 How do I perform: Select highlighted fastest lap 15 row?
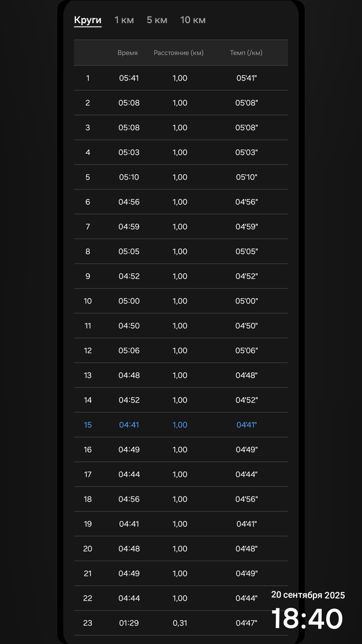tap(181, 425)
